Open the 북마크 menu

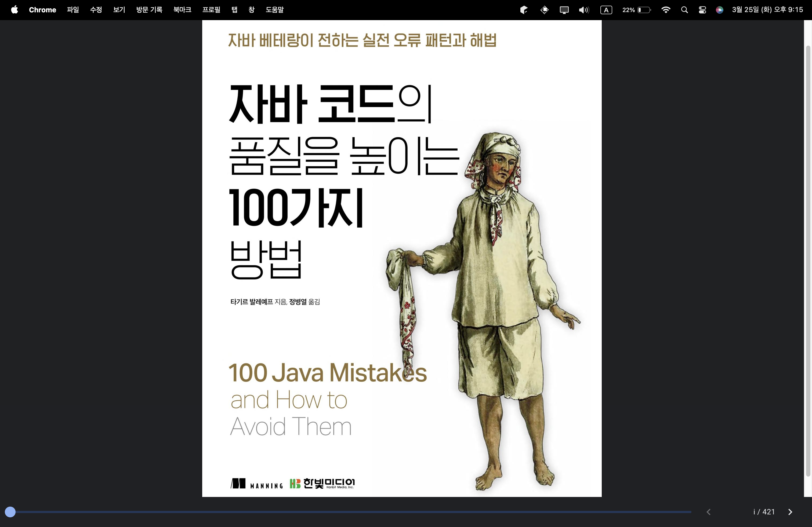(x=182, y=10)
